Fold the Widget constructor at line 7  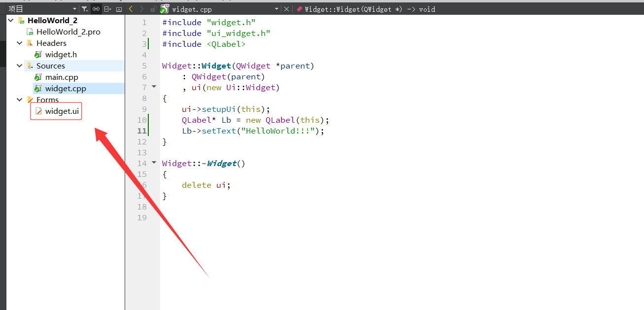click(154, 87)
